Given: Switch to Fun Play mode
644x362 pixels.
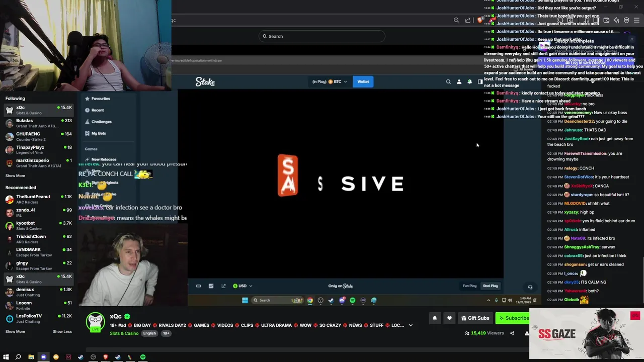Looking at the screenshot, I should [x=469, y=286].
